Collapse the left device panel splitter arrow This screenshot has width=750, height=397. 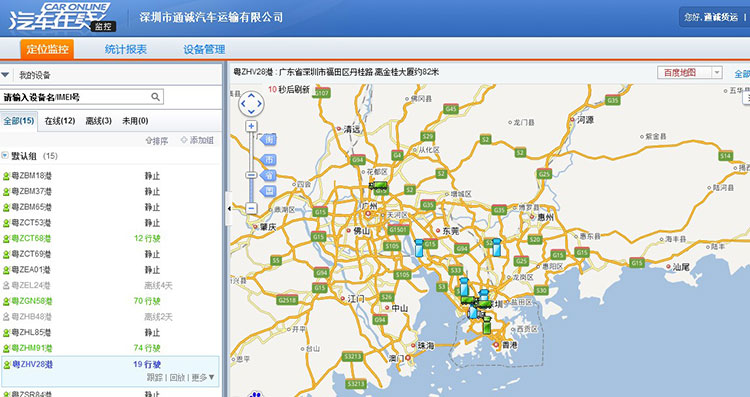coord(229,209)
